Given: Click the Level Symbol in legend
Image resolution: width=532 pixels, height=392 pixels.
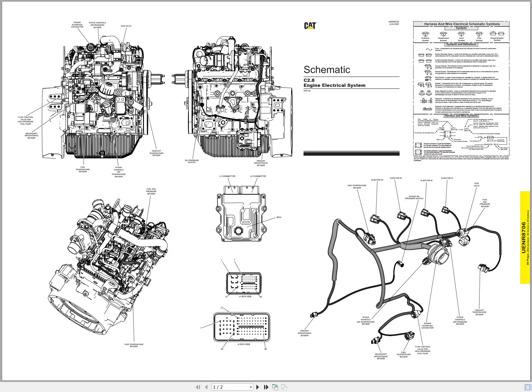Looking at the screenshot, I should tap(461, 37).
